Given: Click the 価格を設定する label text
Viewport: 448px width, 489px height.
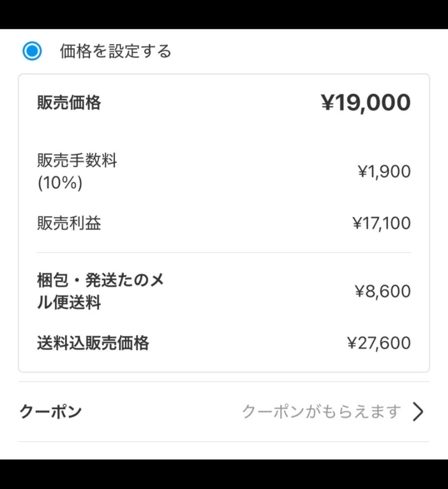Looking at the screenshot, I should pos(115,51).
